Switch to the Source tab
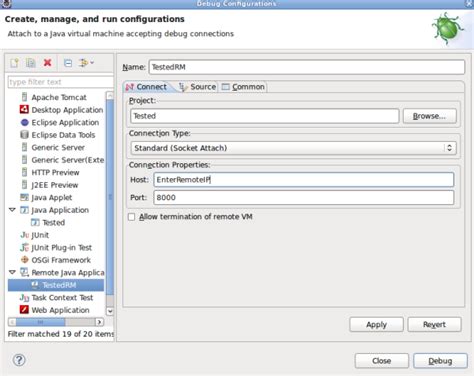The image size is (474, 376). [198, 87]
